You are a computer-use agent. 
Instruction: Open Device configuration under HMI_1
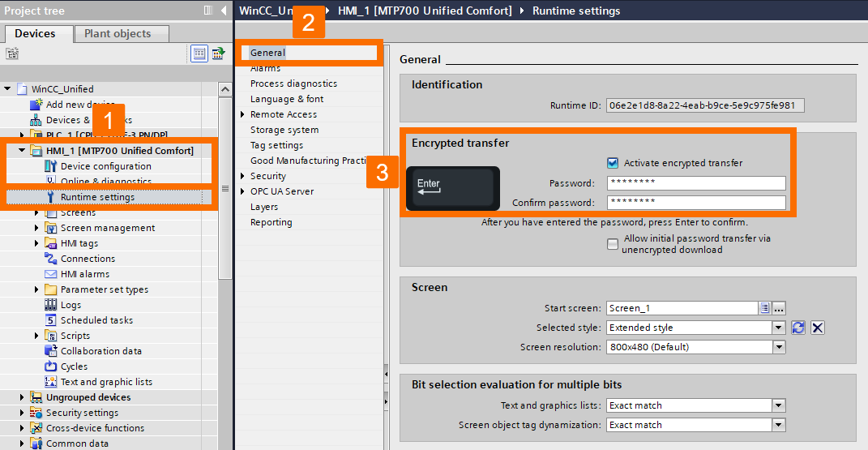coord(105,166)
